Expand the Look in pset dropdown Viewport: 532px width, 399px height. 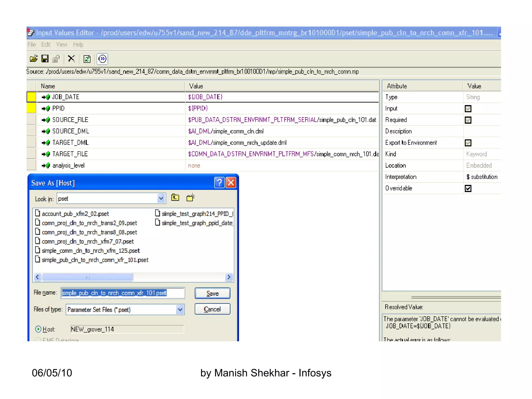click(161, 199)
